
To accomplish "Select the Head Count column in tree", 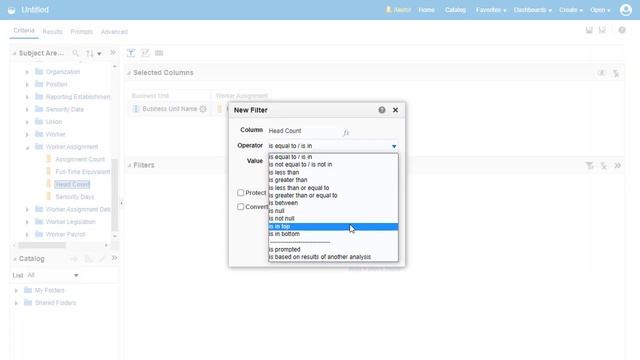I will click(x=72, y=184).
